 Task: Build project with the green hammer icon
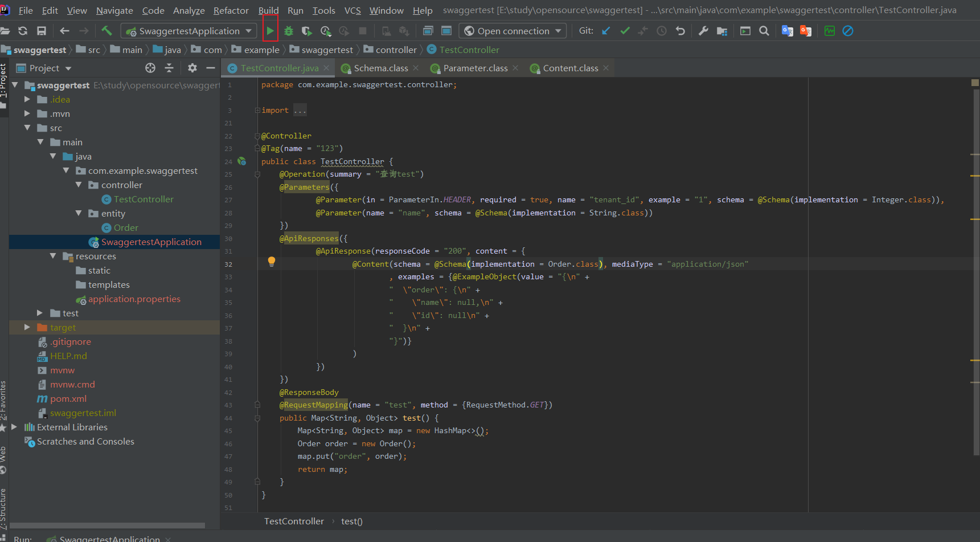pyautogui.click(x=106, y=31)
